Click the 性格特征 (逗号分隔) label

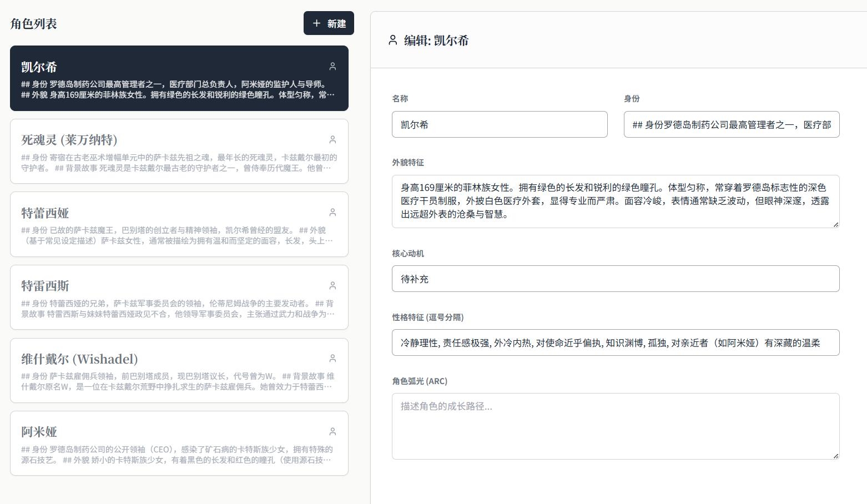point(428,317)
